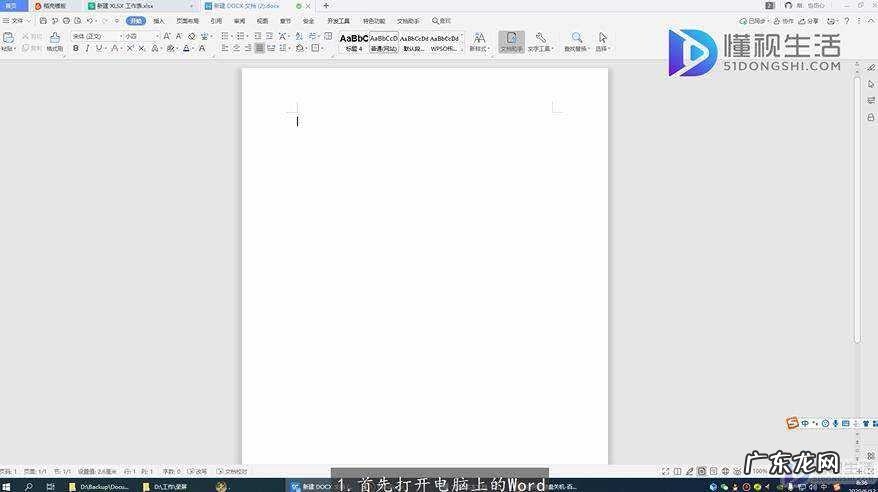The image size is (878, 492).
Task: Click the Help question mark icon
Action: 847,21
